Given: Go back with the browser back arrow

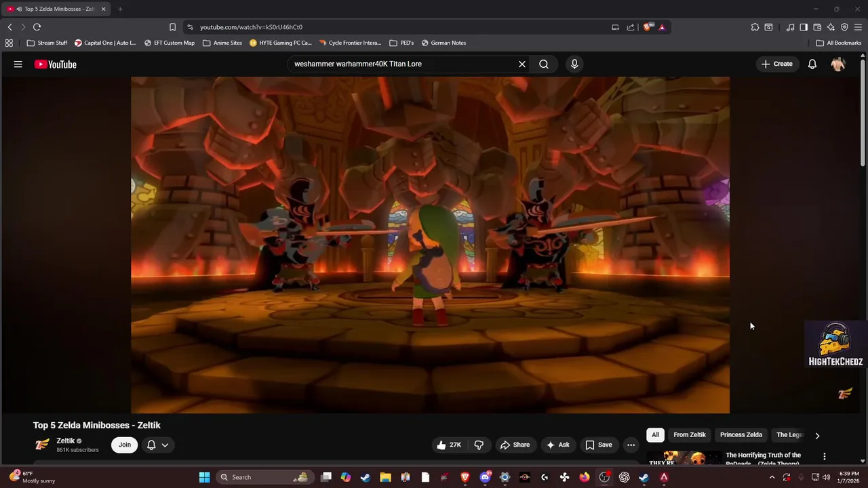Looking at the screenshot, I should (x=10, y=27).
